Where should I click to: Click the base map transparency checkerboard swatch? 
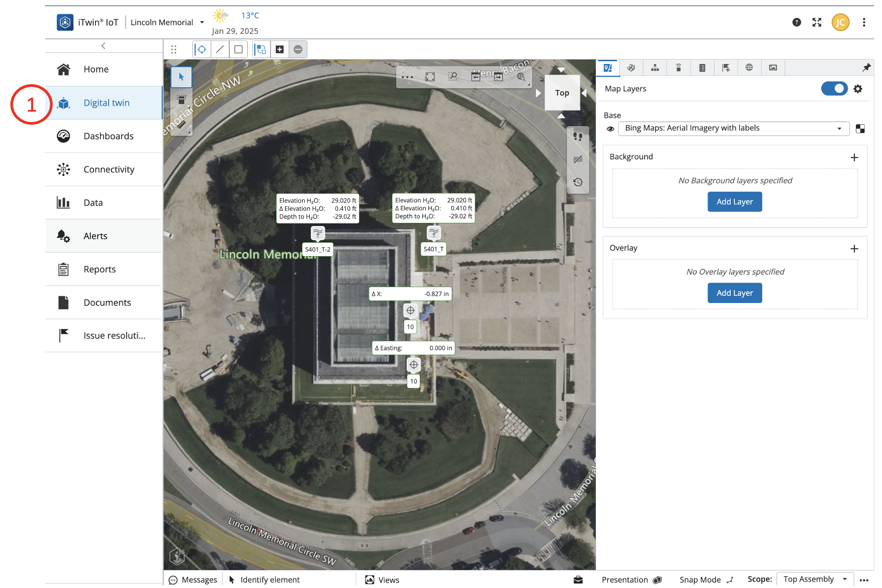tap(860, 129)
